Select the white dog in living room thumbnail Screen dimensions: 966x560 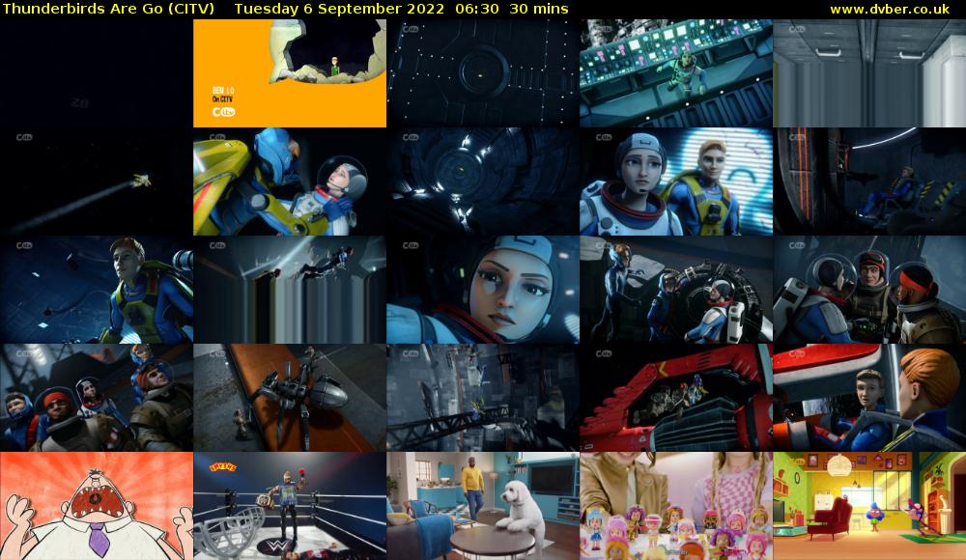483,506
